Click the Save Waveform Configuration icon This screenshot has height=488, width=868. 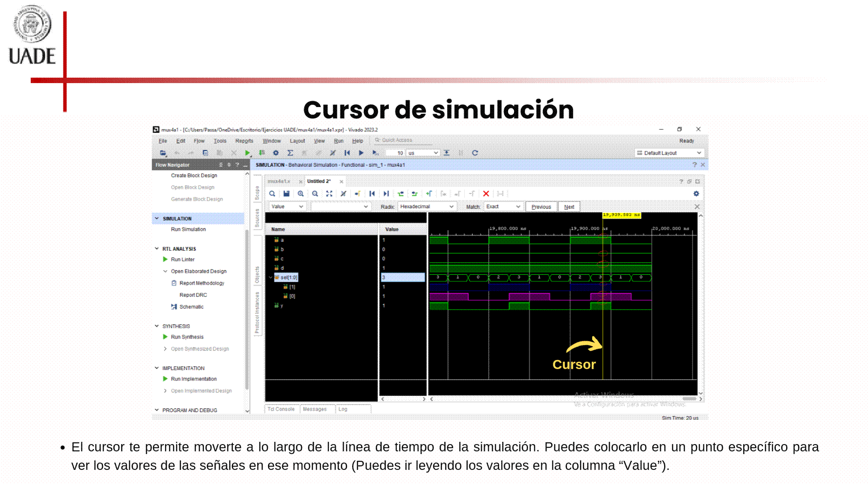(x=286, y=194)
